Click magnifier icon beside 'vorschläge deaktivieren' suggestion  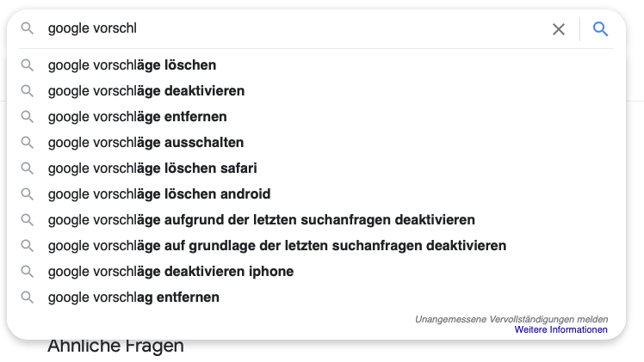click(x=27, y=91)
